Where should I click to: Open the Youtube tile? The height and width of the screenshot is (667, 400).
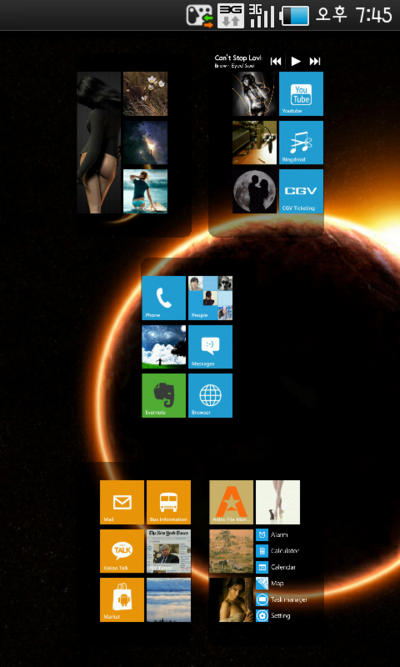301,94
